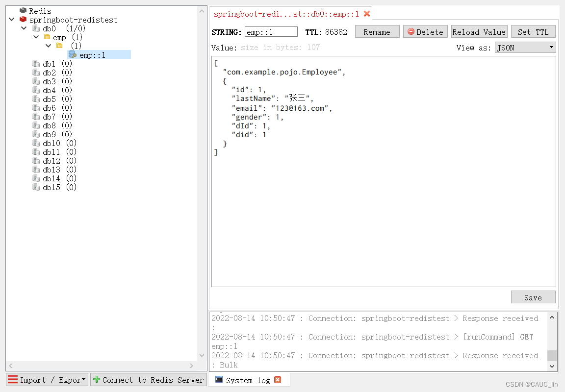The width and height of the screenshot is (565, 392).
Task: Click the Set TTL button
Action: (x=533, y=32)
